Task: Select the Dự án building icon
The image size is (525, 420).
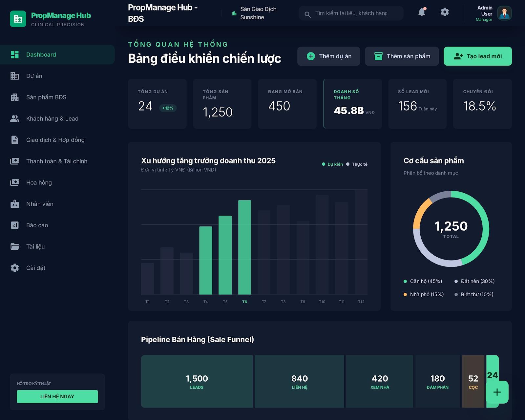Action: coord(14,76)
